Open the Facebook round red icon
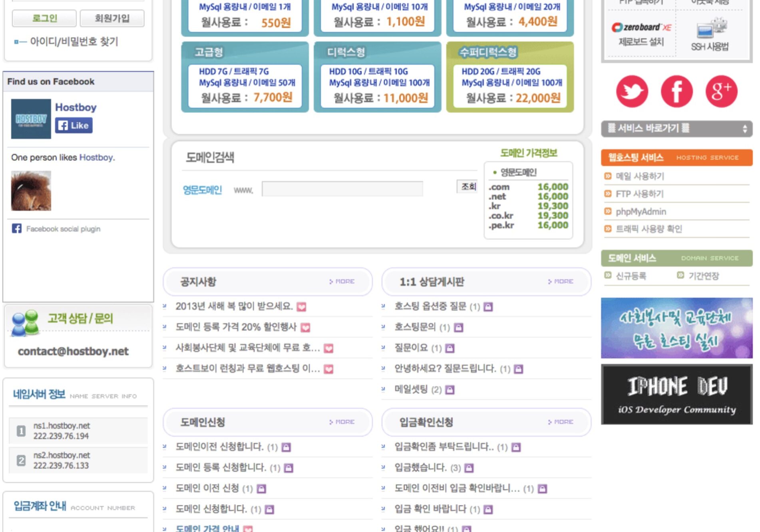Image resolution: width=760 pixels, height=532 pixels. (x=676, y=91)
